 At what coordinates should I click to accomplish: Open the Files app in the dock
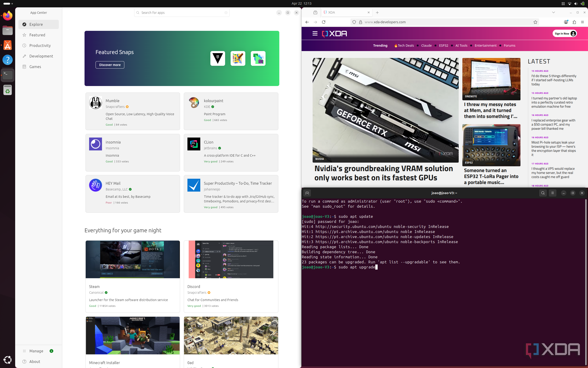pyautogui.click(x=8, y=31)
